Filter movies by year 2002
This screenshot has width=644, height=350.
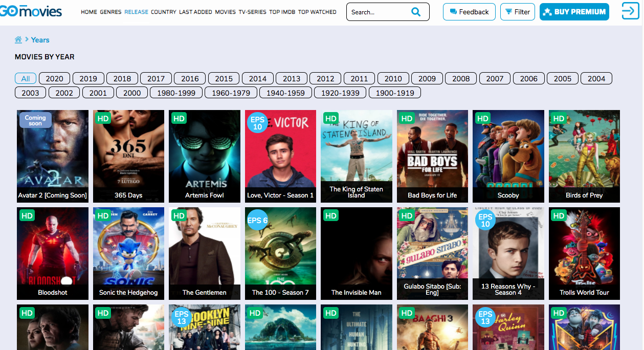[64, 93]
